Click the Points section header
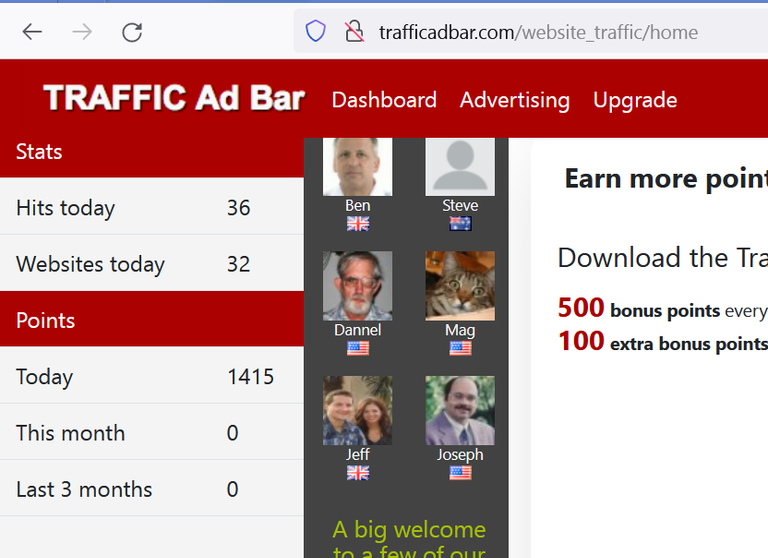Screen dimensions: 768x558 (x=152, y=320)
